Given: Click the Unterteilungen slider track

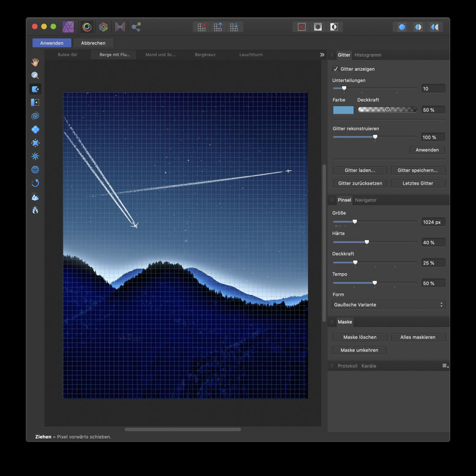Looking at the screenshot, I should (x=375, y=88).
